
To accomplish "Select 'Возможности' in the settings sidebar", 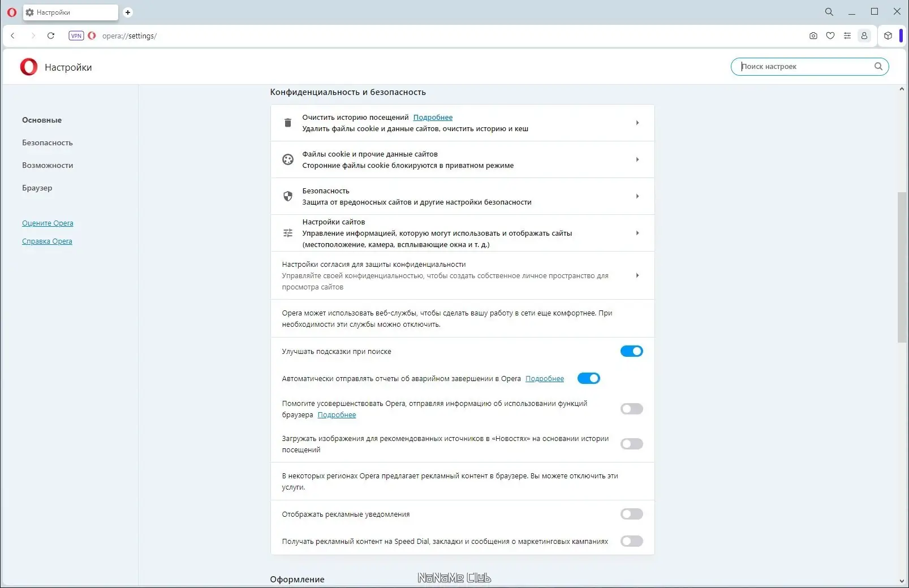I will click(x=48, y=165).
